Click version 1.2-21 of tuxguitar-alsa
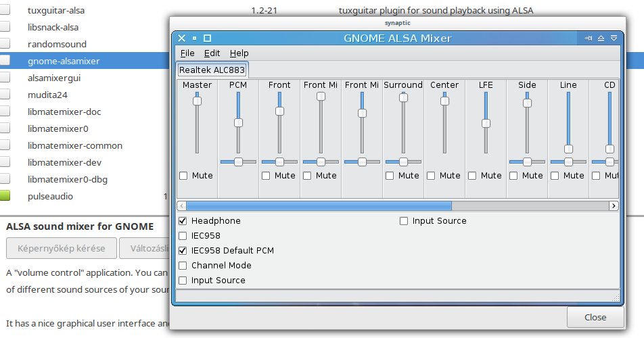The height and width of the screenshot is (338, 644). pos(264,10)
